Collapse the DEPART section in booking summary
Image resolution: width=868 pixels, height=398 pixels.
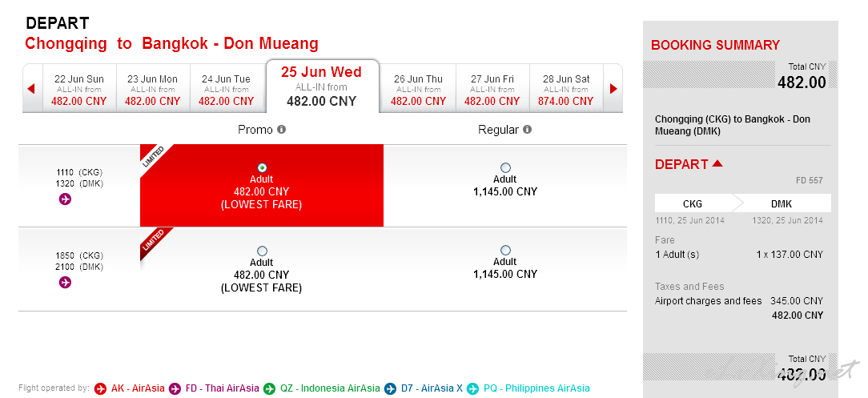coord(717,164)
